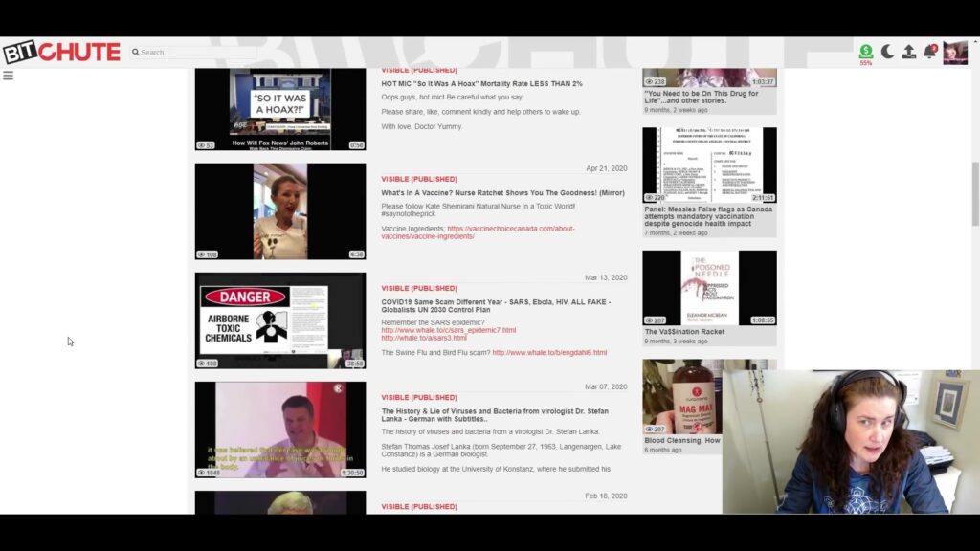Open the Feb 18, 2020 video thumbnail
980x551 pixels.
click(x=280, y=502)
